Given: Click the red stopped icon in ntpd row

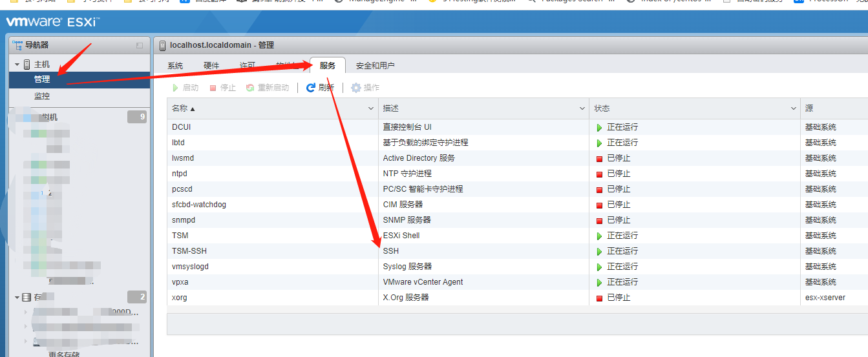Looking at the screenshot, I should (x=599, y=174).
